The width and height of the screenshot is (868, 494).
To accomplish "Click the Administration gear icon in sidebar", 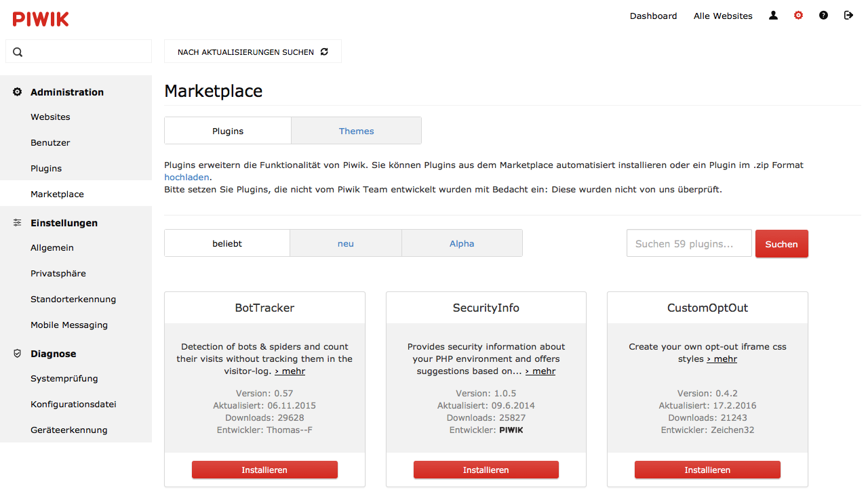I will pyautogui.click(x=18, y=92).
